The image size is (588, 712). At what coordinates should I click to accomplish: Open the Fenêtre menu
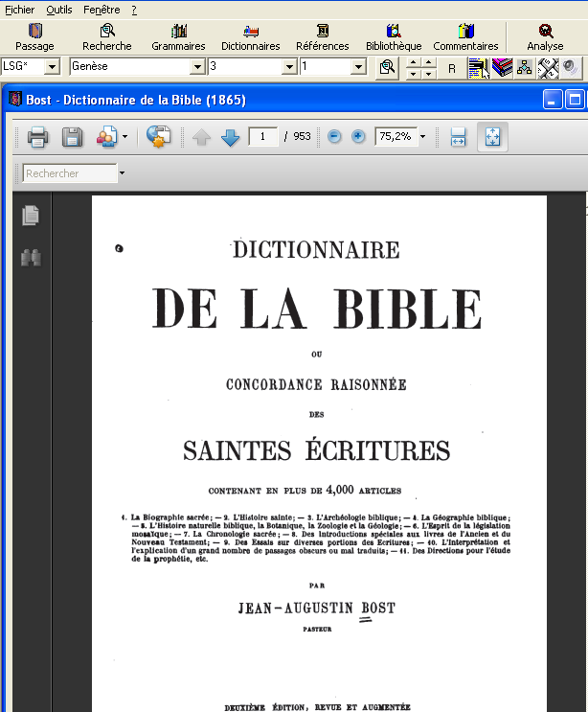pos(102,10)
